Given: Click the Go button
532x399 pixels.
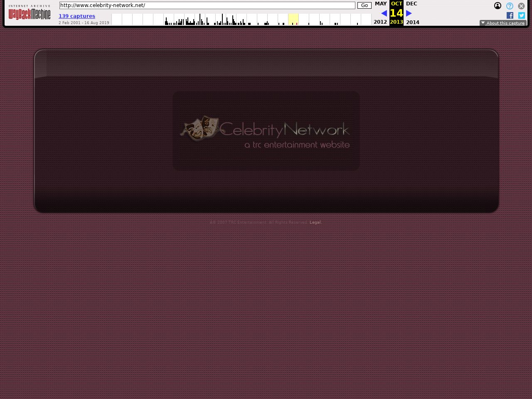Looking at the screenshot, I should [x=364, y=5].
